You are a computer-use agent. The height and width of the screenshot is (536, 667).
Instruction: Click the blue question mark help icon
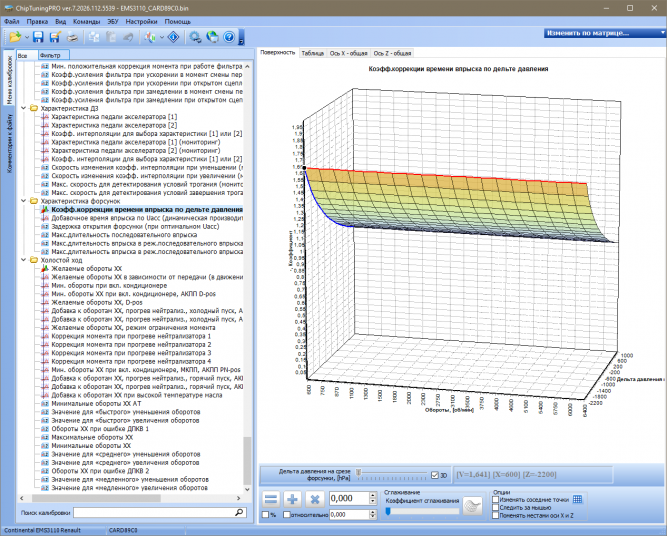[x=229, y=37]
